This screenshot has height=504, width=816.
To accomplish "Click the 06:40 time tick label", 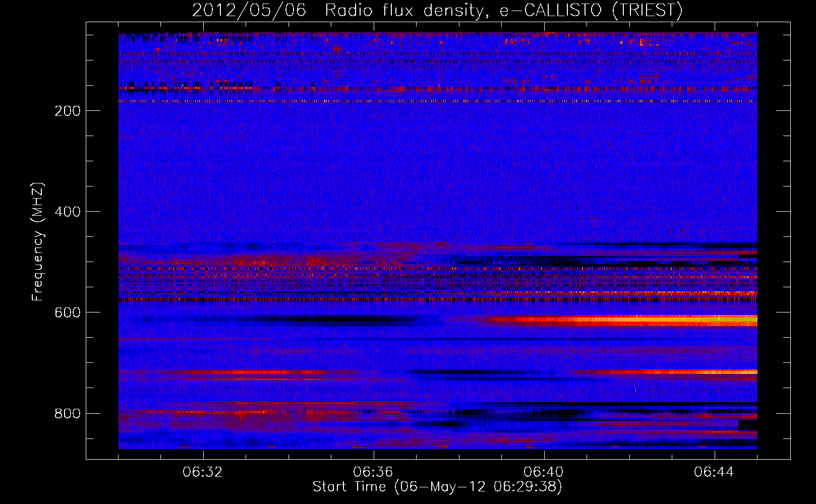I will (544, 472).
